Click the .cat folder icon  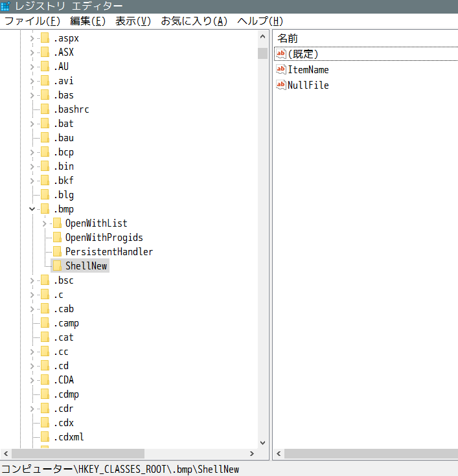click(x=45, y=337)
